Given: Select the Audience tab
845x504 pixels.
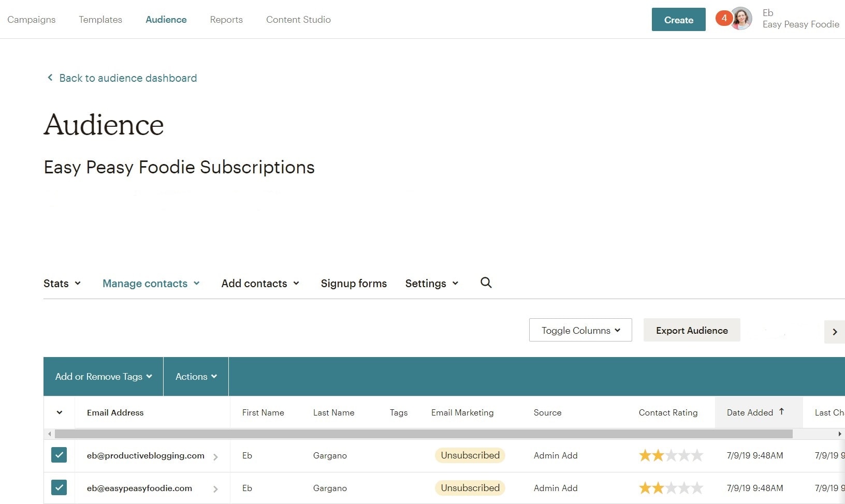Looking at the screenshot, I should [x=166, y=20].
